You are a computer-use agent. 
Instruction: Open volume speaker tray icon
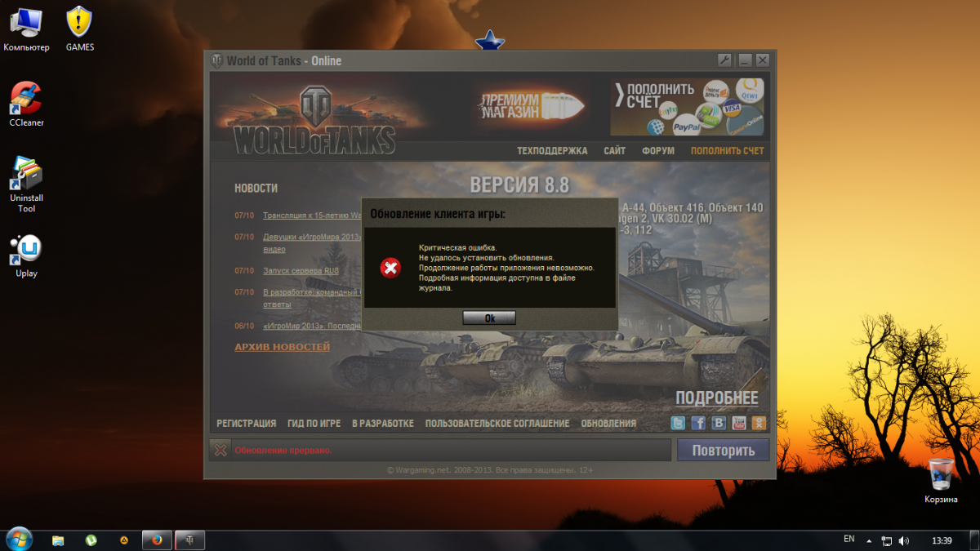point(904,540)
